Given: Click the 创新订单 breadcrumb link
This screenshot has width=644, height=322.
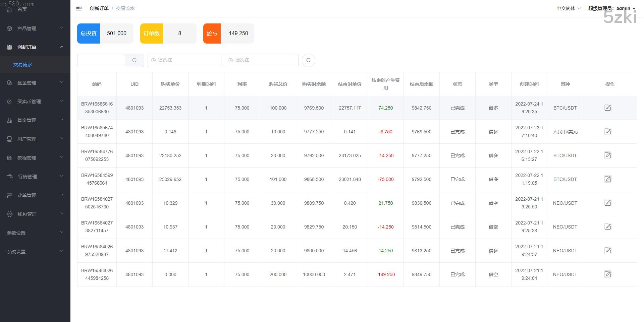Looking at the screenshot, I should tap(99, 8).
